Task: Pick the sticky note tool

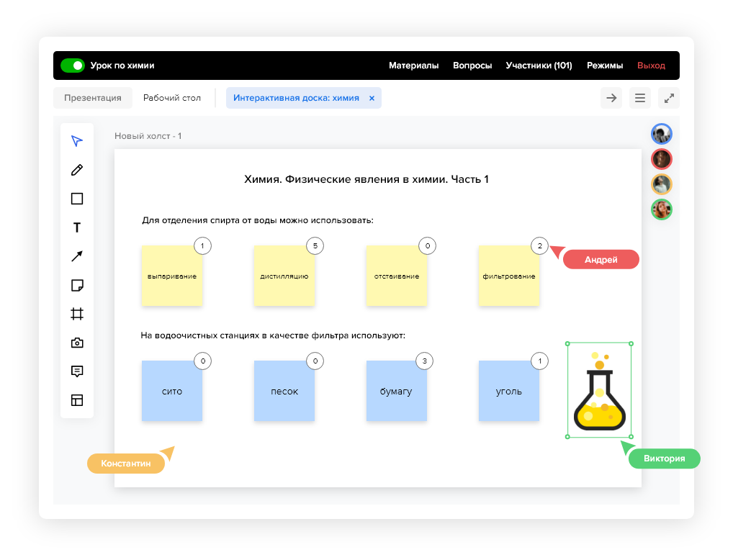Action: 77,286
